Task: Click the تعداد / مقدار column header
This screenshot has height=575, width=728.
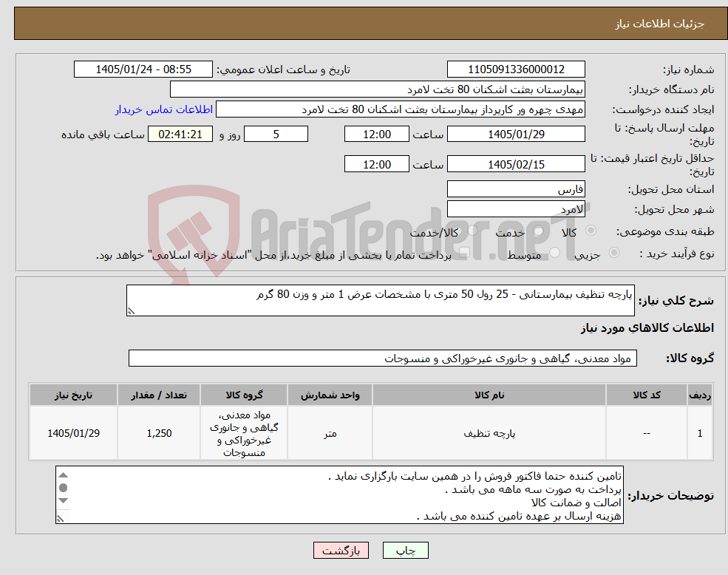Action: [x=159, y=395]
